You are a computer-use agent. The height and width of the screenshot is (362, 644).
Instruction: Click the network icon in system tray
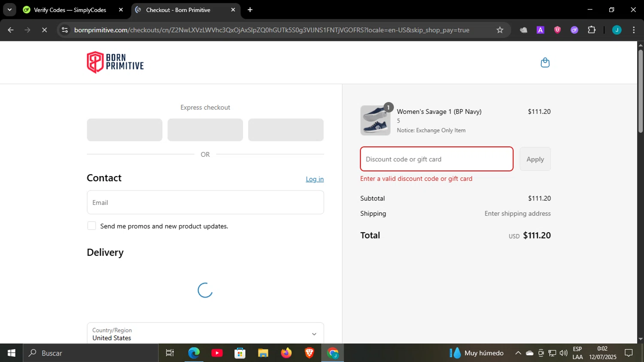coord(552,353)
